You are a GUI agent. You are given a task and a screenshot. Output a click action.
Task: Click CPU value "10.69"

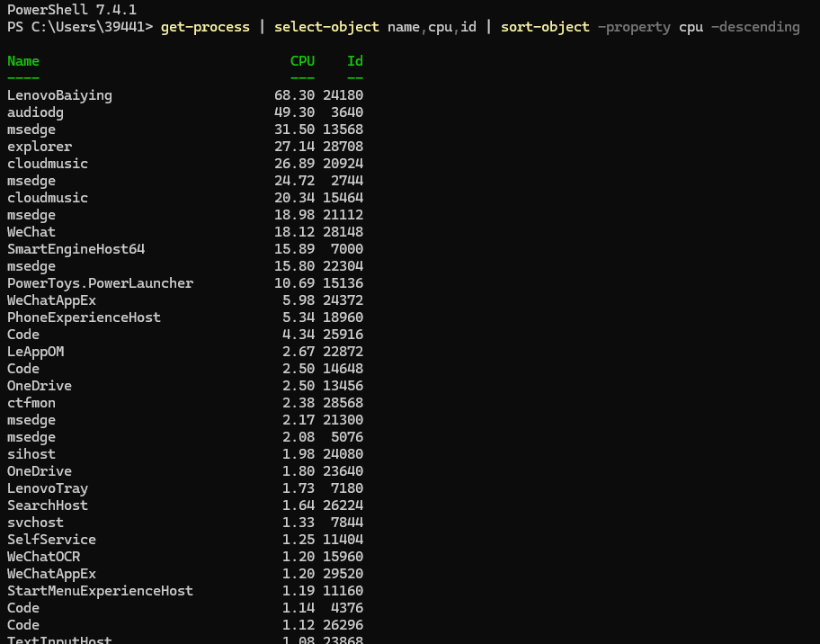(294, 283)
